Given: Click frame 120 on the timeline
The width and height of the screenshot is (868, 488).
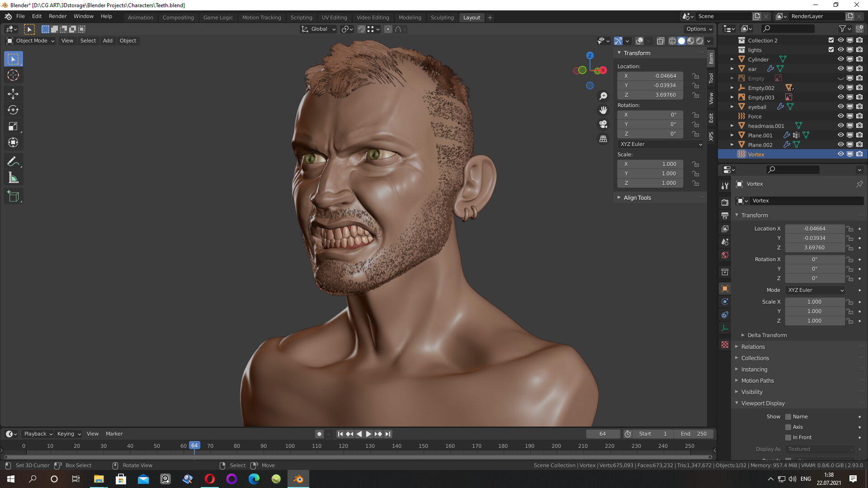Looking at the screenshot, I should click(x=343, y=446).
